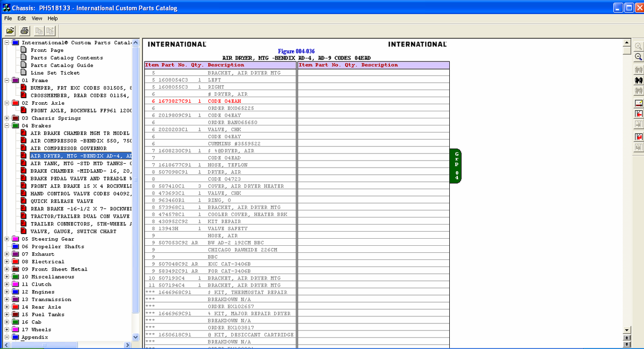
Task: Open Parts Catalog Contents in tree
Action: click(66, 58)
